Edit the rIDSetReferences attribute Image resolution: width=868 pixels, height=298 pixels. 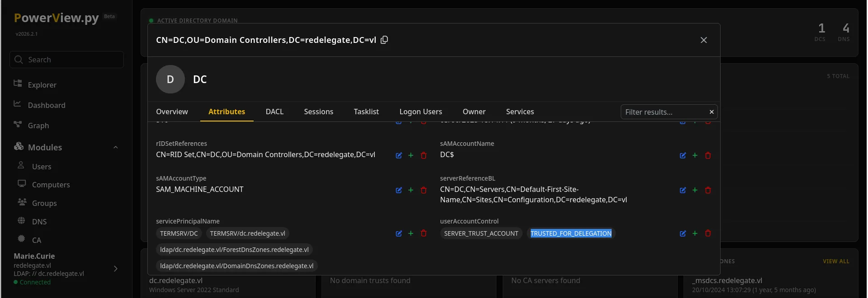click(399, 155)
